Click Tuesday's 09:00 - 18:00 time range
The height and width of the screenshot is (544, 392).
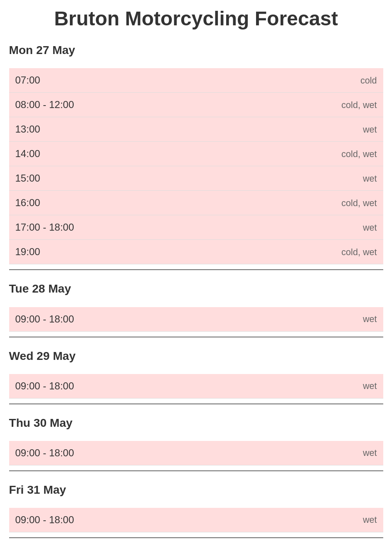(x=44, y=319)
